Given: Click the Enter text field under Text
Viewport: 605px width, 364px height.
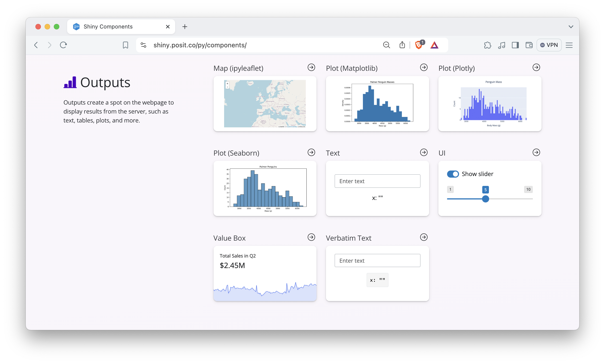Looking at the screenshot, I should (377, 181).
